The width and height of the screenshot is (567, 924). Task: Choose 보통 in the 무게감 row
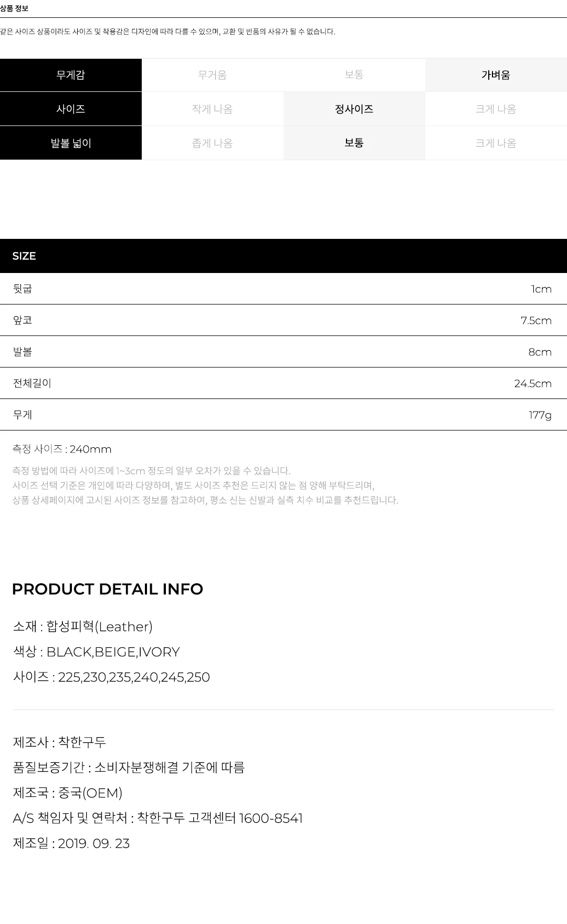coord(354,75)
